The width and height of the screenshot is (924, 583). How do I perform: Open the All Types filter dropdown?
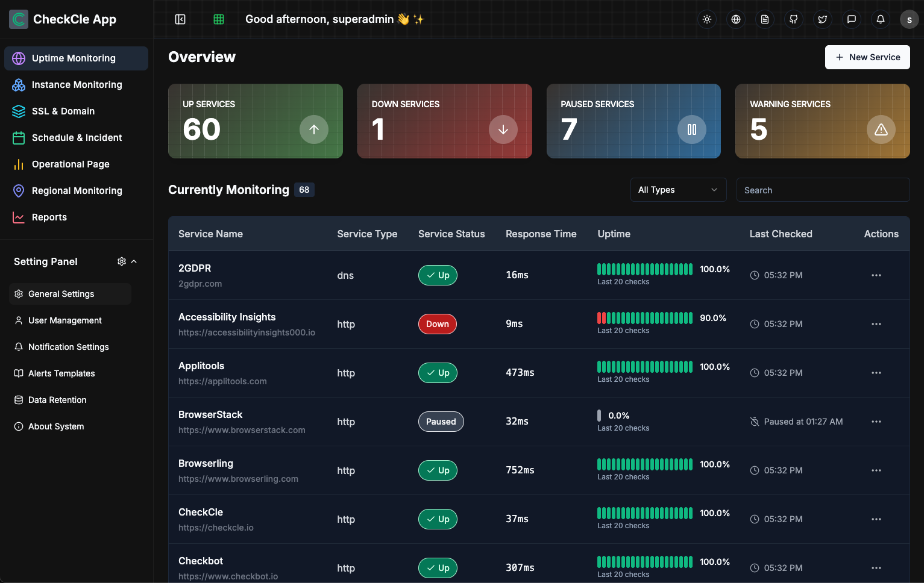coord(678,190)
